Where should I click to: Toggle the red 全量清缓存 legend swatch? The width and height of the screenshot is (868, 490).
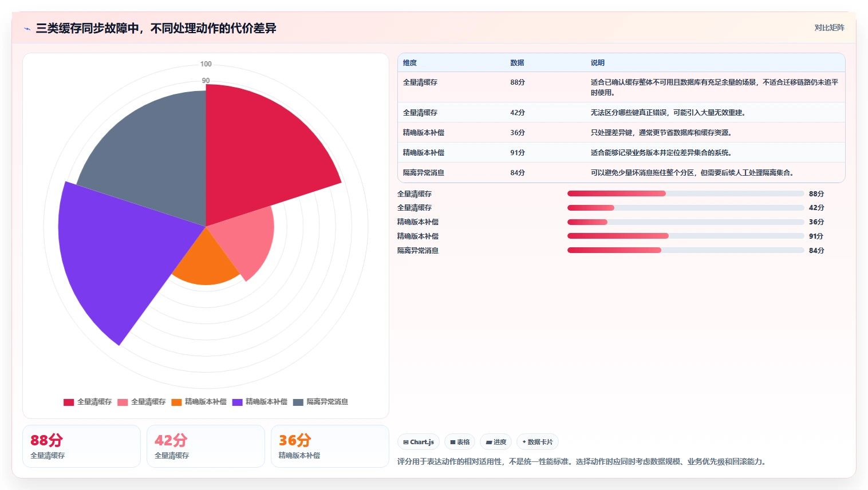click(x=69, y=402)
